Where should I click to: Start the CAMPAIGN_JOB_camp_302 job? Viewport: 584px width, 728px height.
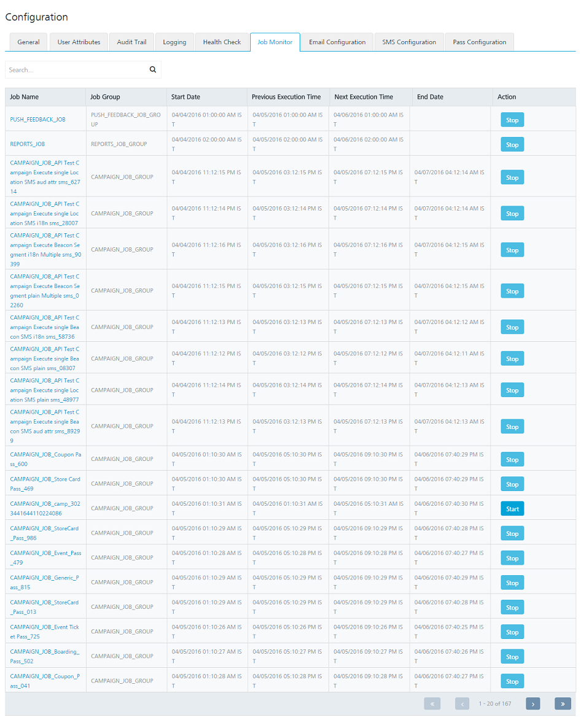pyautogui.click(x=512, y=509)
